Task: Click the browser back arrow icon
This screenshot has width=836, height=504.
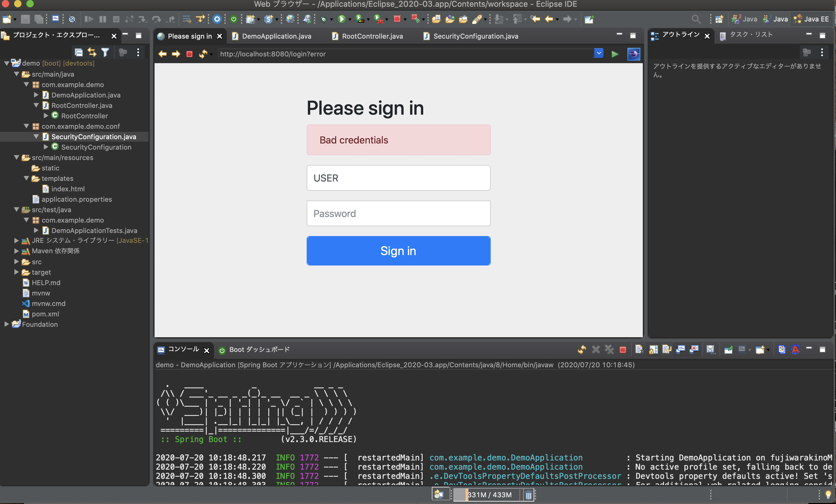Action: click(x=163, y=54)
